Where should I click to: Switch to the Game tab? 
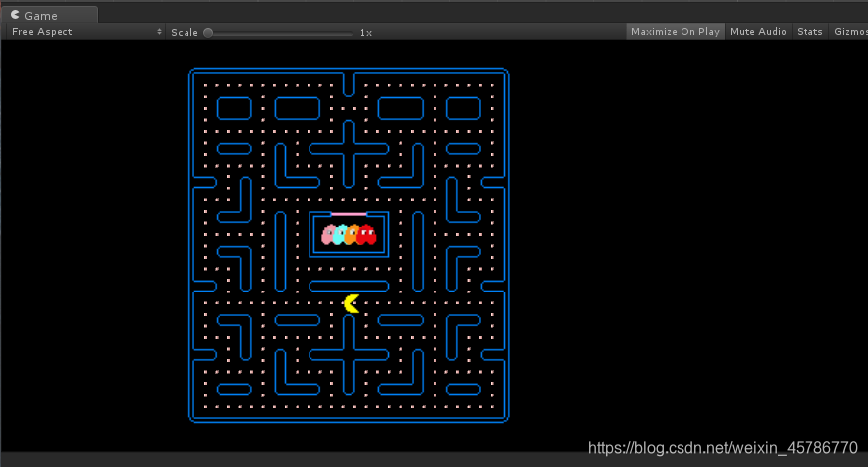(x=50, y=15)
